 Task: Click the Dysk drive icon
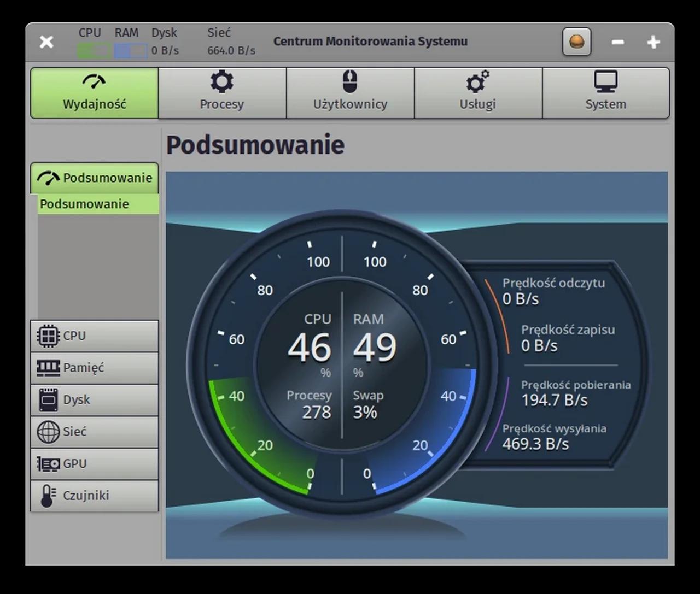coord(48,399)
